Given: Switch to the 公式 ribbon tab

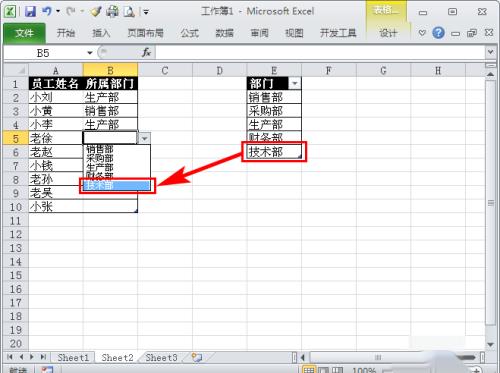Looking at the screenshot, I should pyautogui.click(x=190, y=33).
